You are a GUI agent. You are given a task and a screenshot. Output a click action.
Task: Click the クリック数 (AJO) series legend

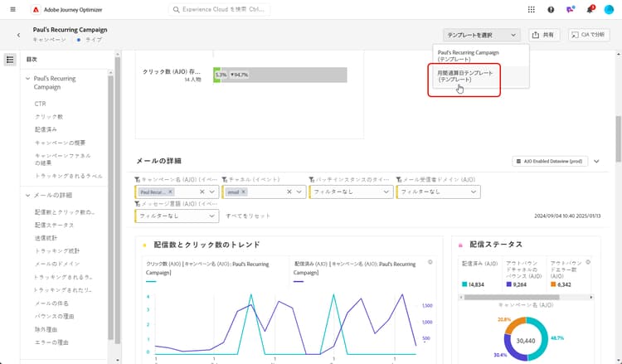point(207,269)
